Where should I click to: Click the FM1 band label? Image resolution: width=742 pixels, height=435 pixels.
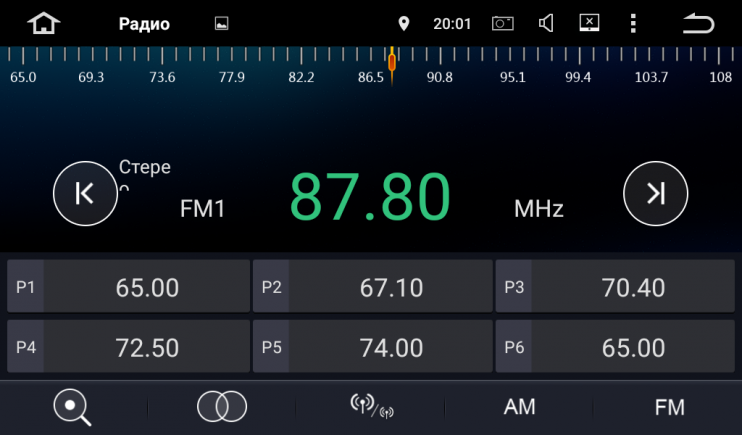(x=203, y=208)
